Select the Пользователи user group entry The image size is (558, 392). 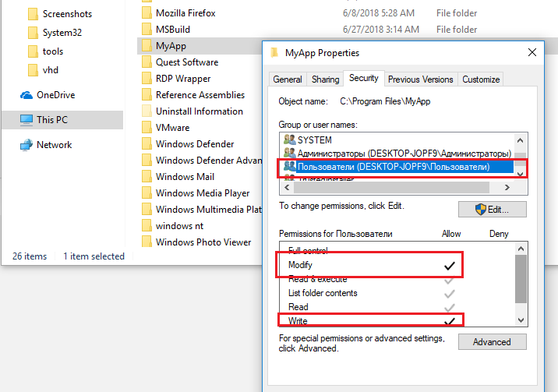395,167
